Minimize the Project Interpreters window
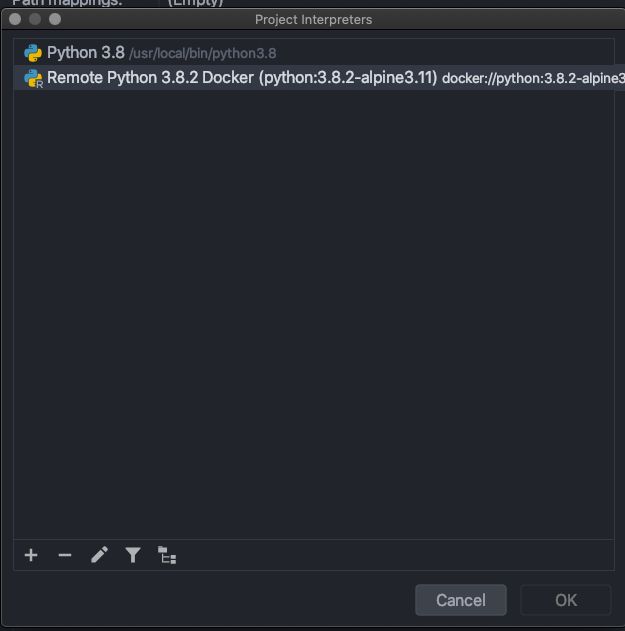 click(35, 19)
